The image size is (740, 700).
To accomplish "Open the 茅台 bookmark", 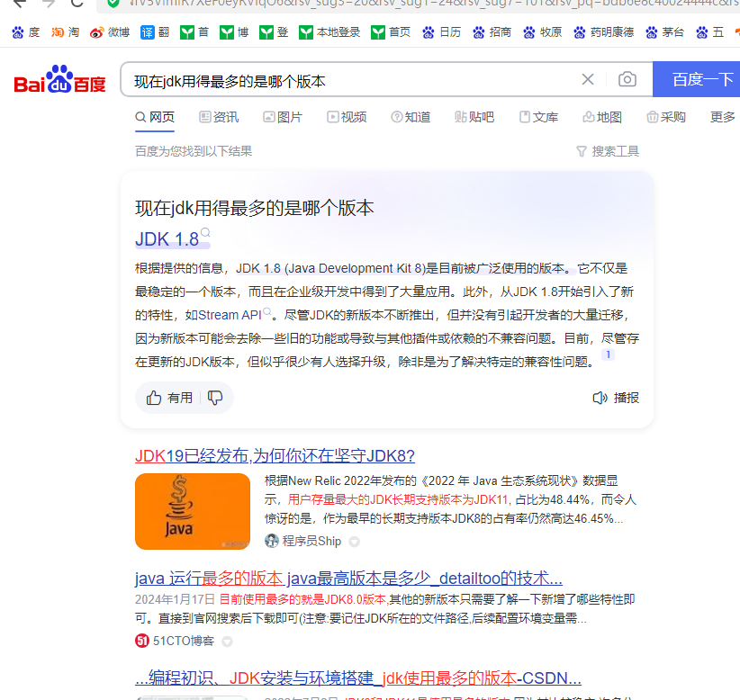I will point(664,32).
